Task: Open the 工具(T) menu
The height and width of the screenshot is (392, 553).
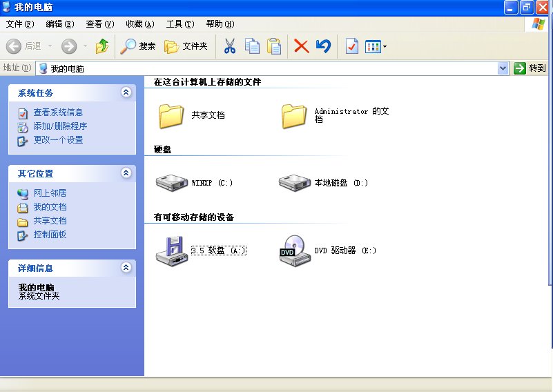Action: click(180, 24)
